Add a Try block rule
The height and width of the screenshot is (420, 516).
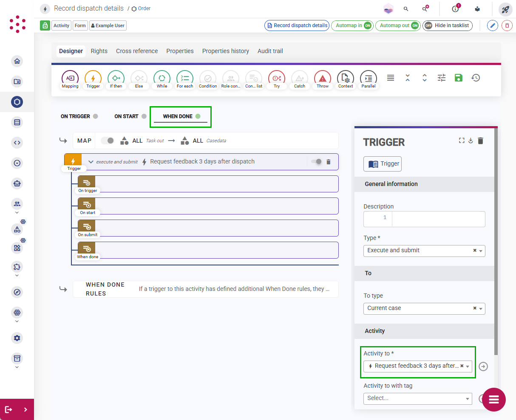pos(277,79)
